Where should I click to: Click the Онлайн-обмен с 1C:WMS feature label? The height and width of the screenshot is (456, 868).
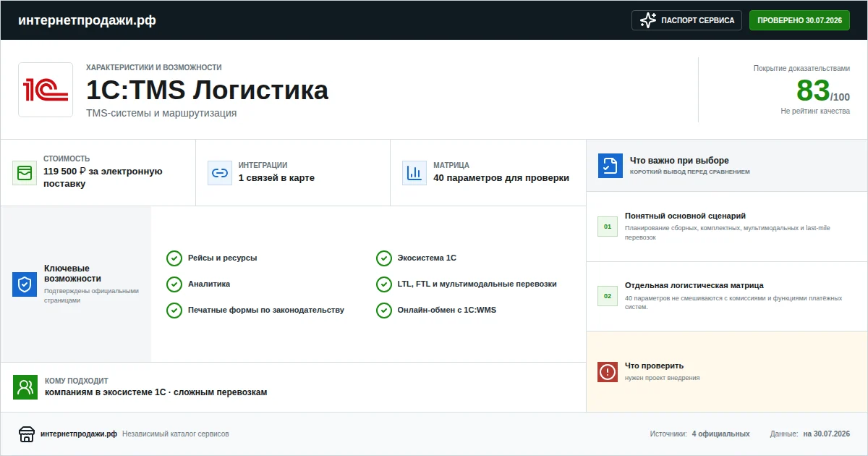point(447,310)
